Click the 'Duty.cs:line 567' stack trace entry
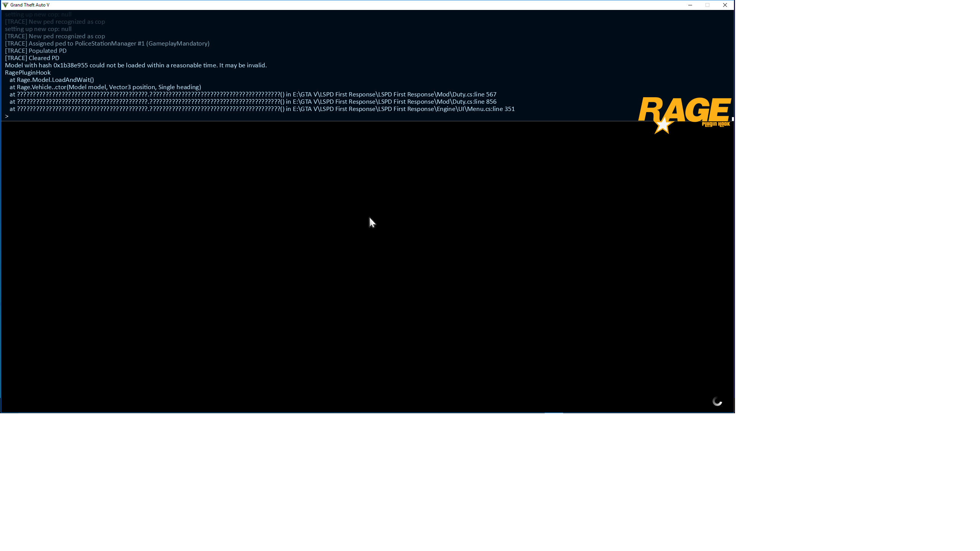 (474, 95)
